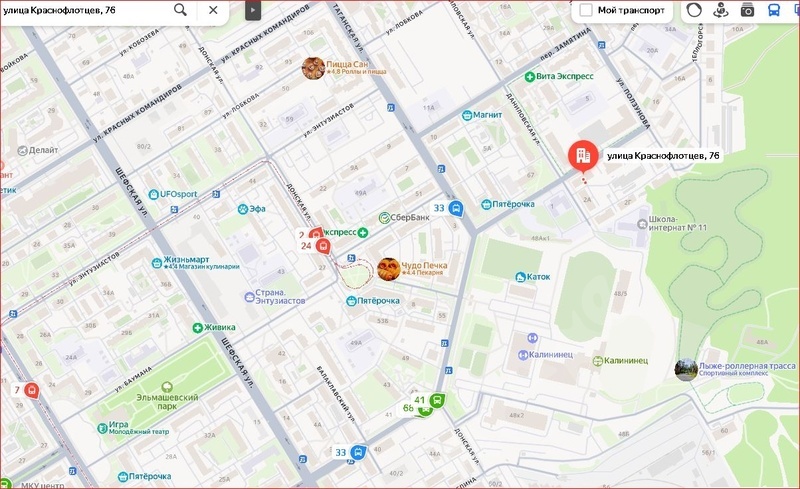The width and height of the screenshot is (800, 489).
Task: Open the Вита Экспресс pharmacy label
Action: 564,76
